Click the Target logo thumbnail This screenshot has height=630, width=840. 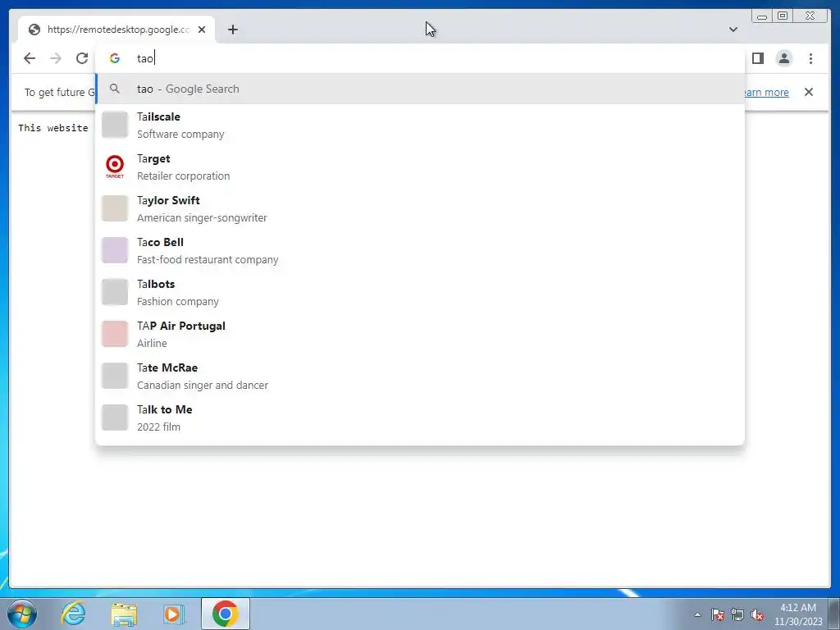click(x=115, y=167)
